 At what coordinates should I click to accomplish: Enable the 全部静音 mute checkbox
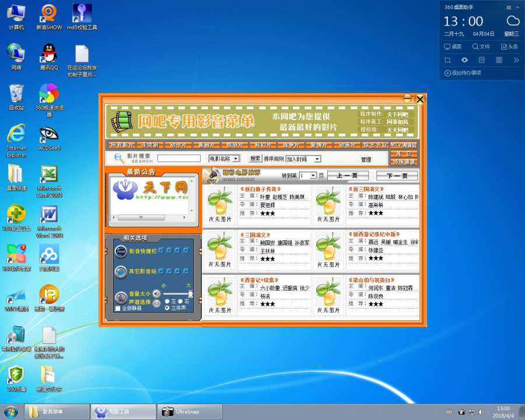coord(117,307)
